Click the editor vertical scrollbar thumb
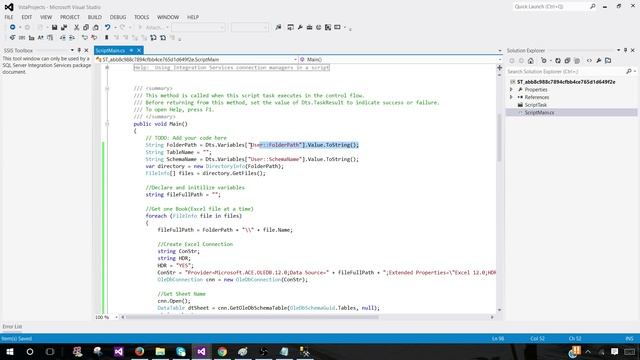Screen dimensions: 640x360 499,138
